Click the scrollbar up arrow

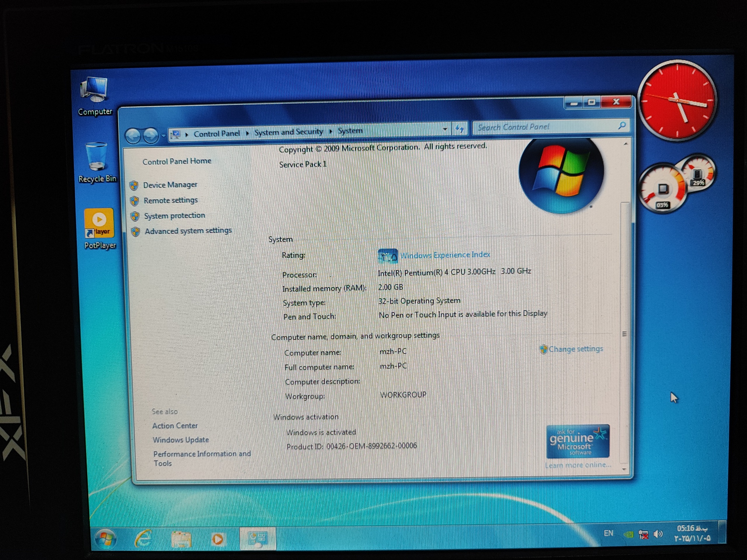click(x=625, y=144)
